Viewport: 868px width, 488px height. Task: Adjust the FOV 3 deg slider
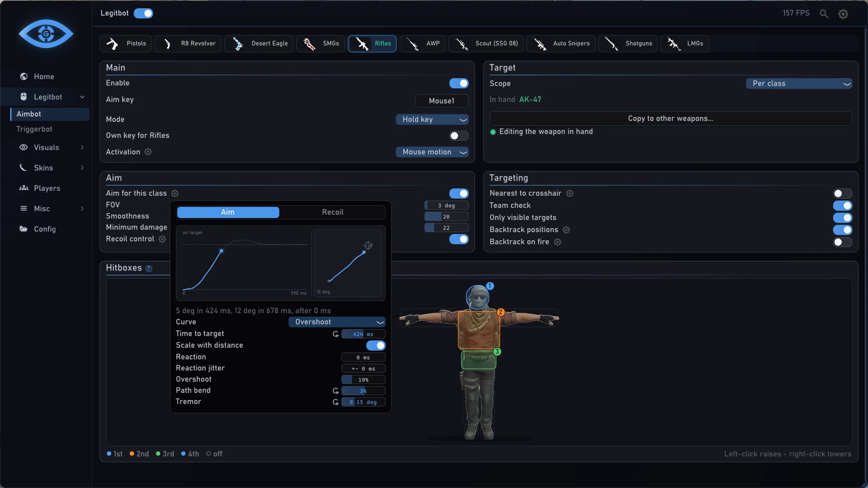tap(446, 205)
